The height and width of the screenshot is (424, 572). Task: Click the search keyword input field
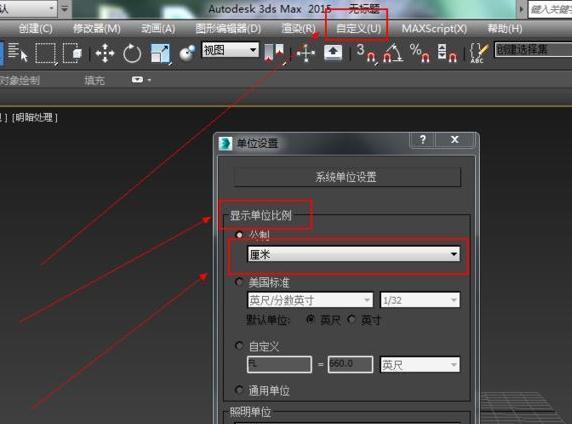click(x=550, y=9)
